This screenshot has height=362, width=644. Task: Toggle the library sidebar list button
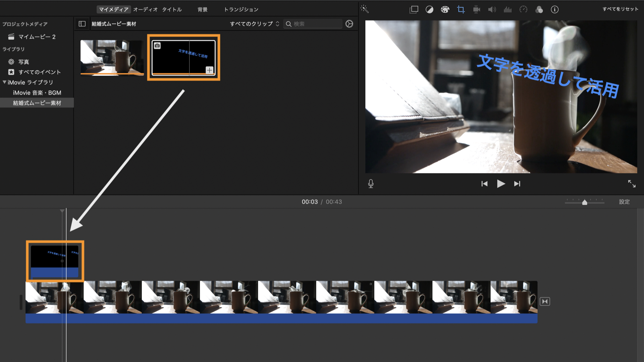coord(82,24)
